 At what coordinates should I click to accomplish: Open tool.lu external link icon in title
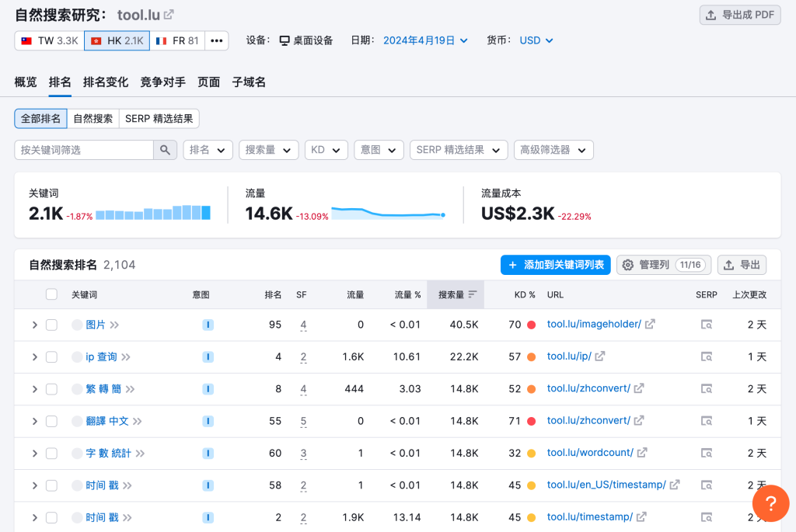coord(169,15)
